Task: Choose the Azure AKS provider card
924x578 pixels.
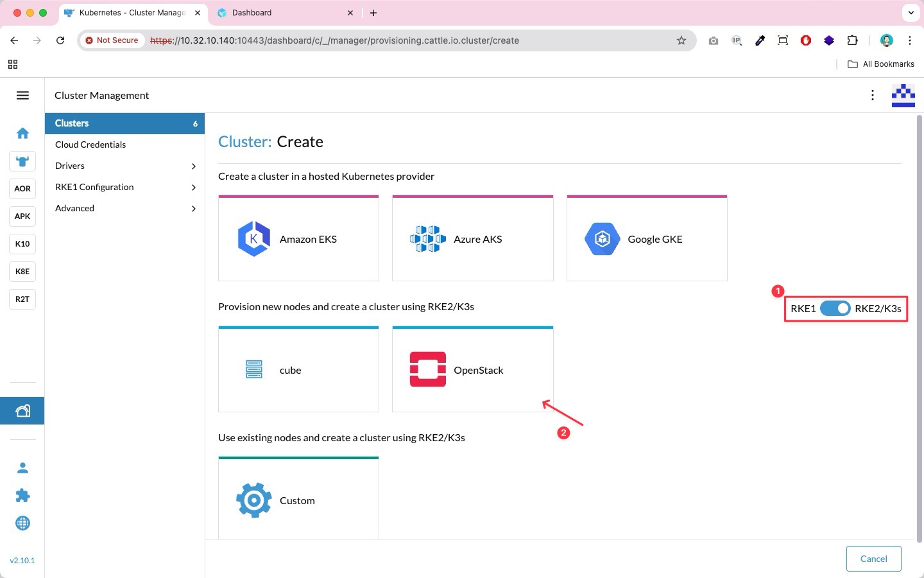Action: pos(473,238)
